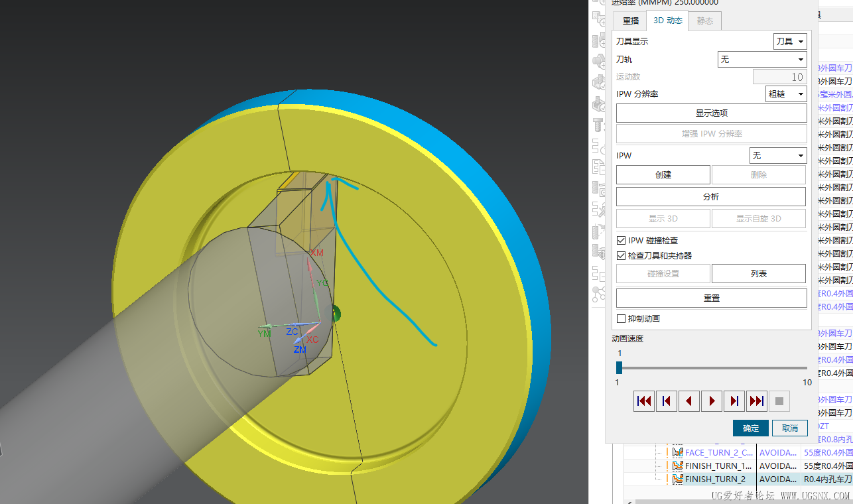Open the 刀具显示 dropdown
853x504 pixels.
791,41
